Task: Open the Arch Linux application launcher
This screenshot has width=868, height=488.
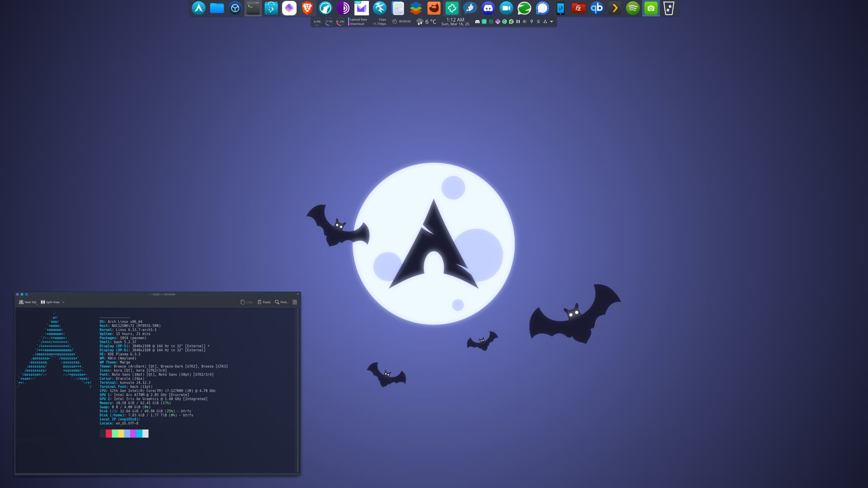Action: (199, 8)
